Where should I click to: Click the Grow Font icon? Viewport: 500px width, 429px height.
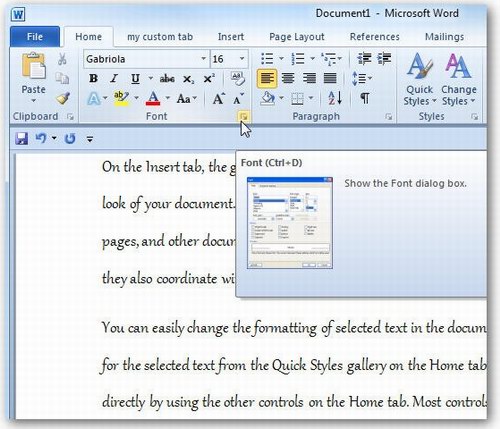click(218, 99)
